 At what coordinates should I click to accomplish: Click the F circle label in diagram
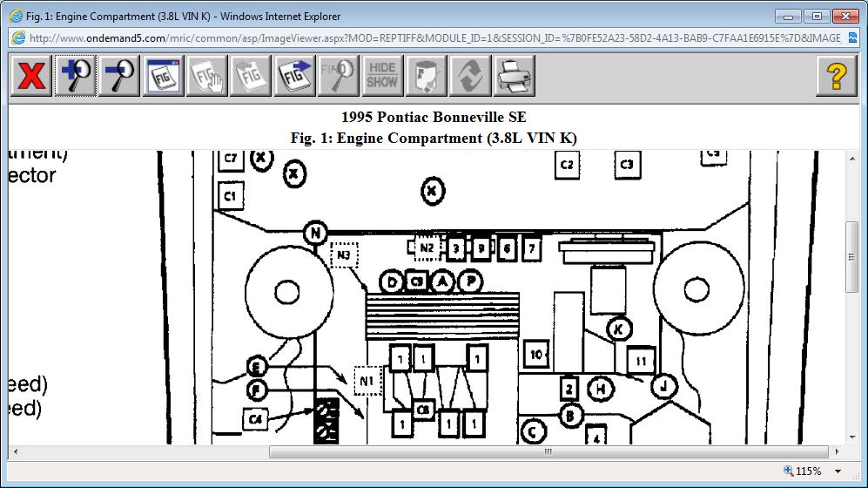256,390
